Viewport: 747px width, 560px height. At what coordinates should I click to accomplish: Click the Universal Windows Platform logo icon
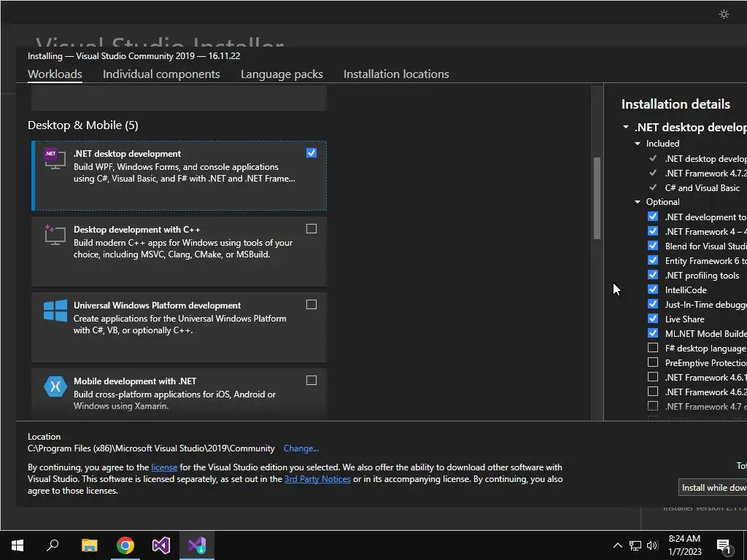(x=55, y=311)
